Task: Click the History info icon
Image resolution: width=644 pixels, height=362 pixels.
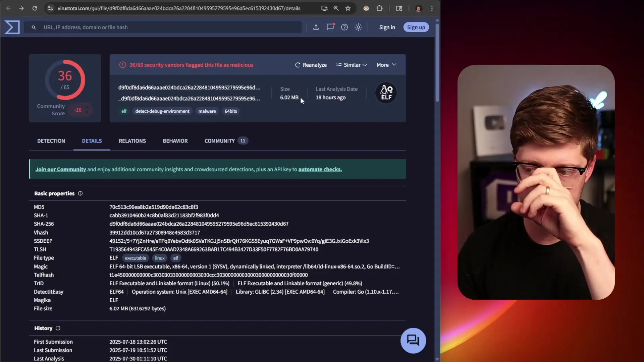Action: (x=58, y=328)
